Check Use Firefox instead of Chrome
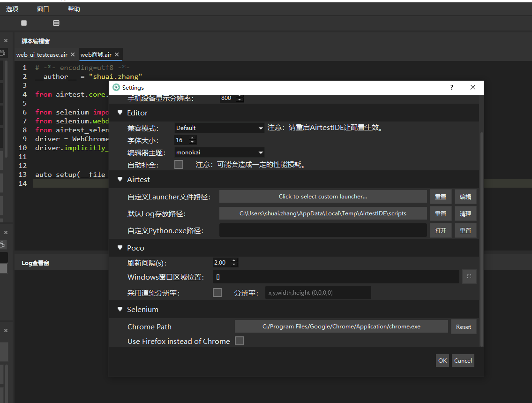This screenshot has height=403, width=532. (x=239, y=341)
